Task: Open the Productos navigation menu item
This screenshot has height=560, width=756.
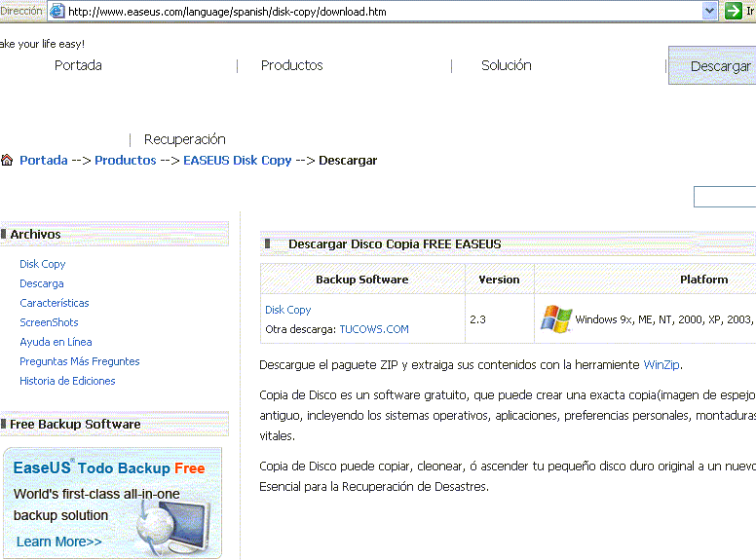Action: pos(291,65)
